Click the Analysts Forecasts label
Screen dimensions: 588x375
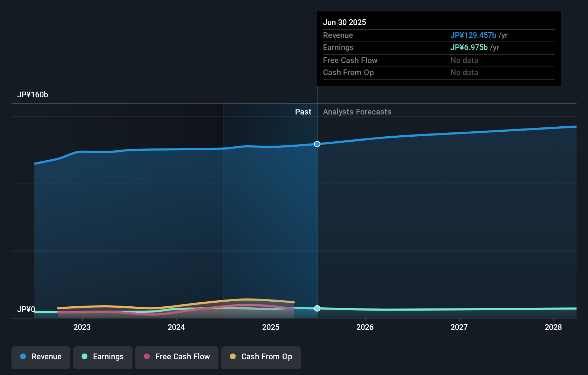(357, 112)
